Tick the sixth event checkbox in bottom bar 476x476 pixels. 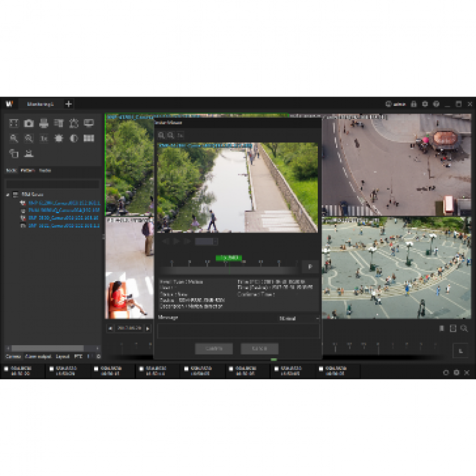pos(231,369)
